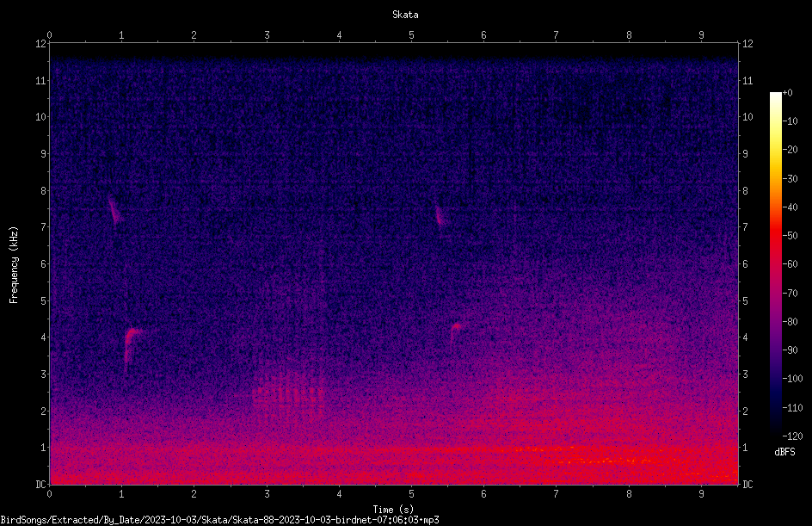Click the "10" tick on the left frequency axis
The image size is (812, 526).
(x=41, y=117)
